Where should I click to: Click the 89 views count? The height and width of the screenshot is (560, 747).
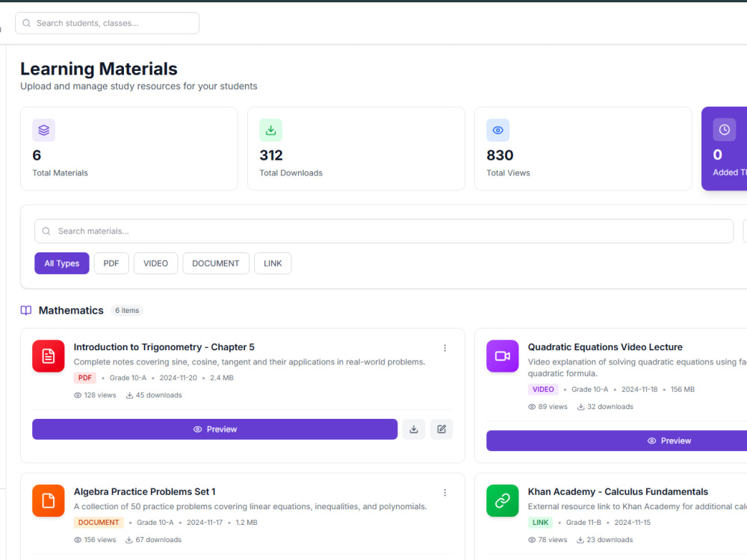click(548, 407)
